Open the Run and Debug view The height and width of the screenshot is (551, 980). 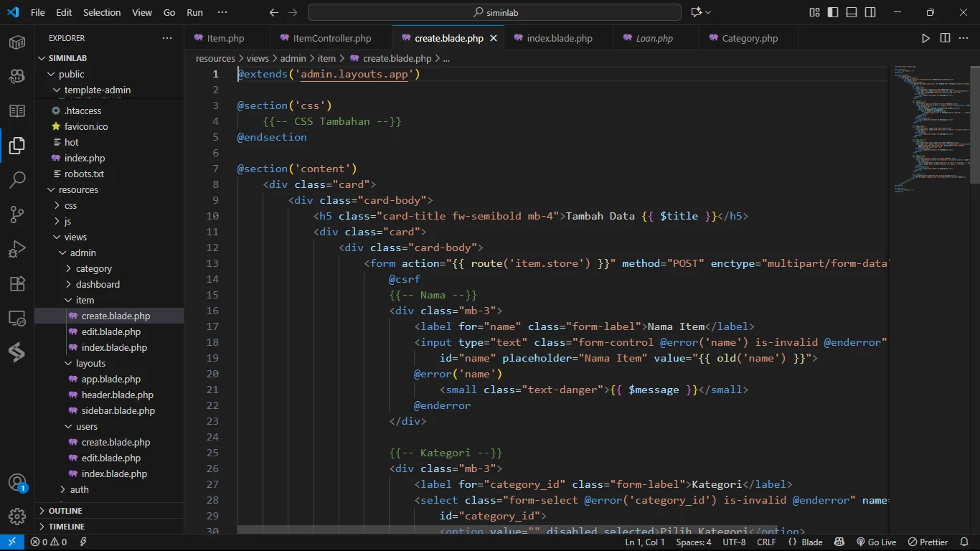point(17,249)
